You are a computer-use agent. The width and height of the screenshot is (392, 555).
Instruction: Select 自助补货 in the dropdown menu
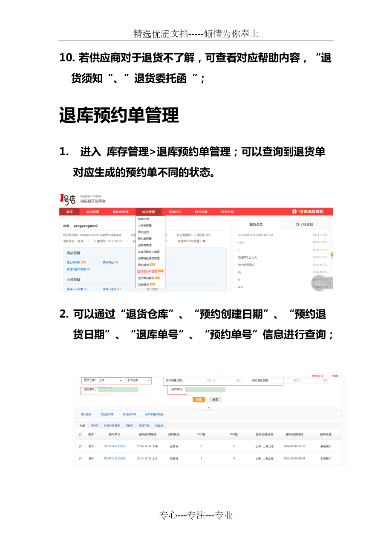click(143, 219)
